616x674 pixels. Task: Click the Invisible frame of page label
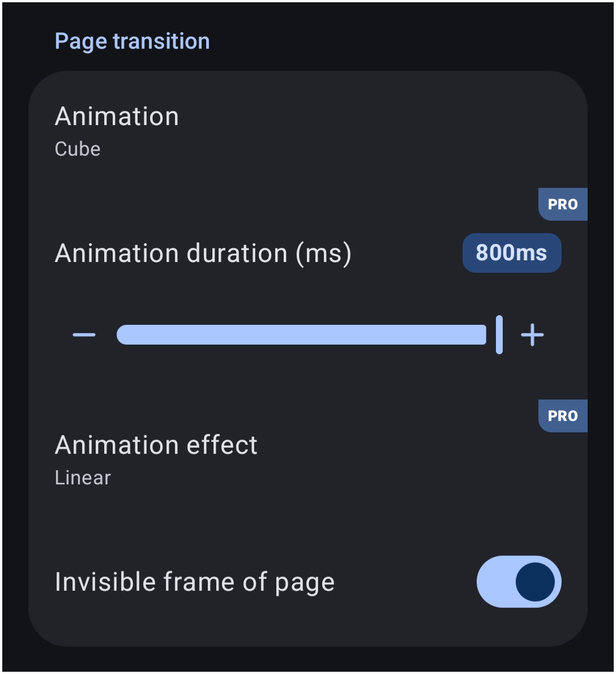pos(195,582)
